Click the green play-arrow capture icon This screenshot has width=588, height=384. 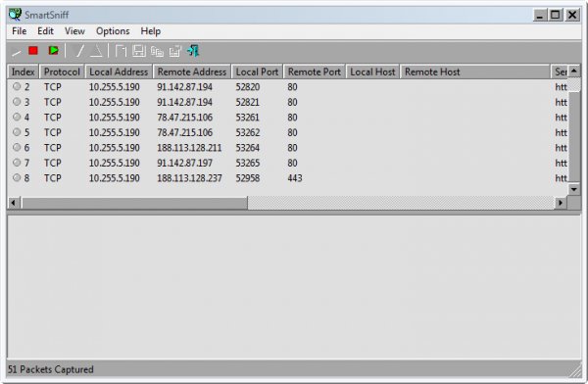[54, 50]
